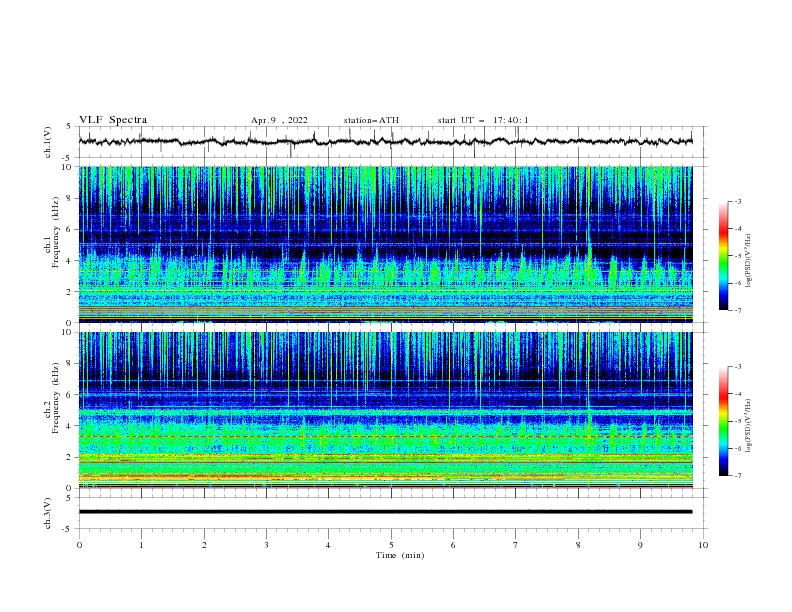The width and height of the screenshot is (792, 612).
Task: Select the ch.2 "Frequency (kHz)" axis label
Action: [56, 398]
